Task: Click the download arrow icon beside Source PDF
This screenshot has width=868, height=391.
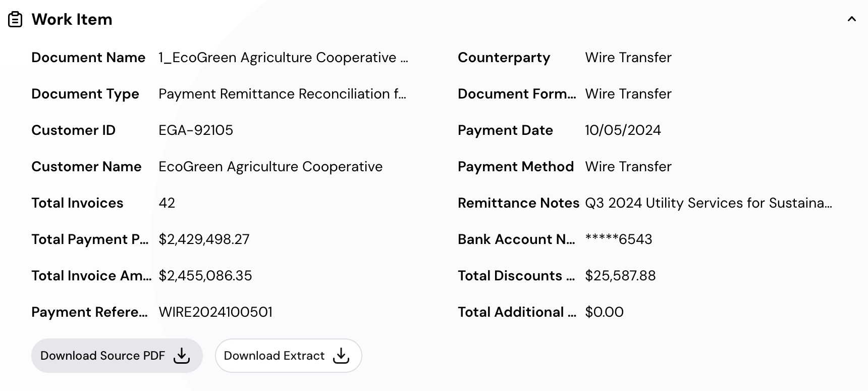Action: (x=182, y=356)
